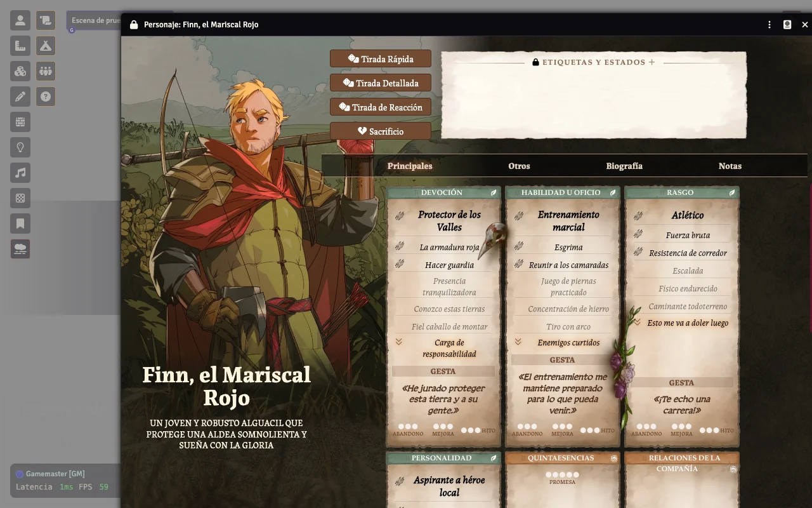Click the Escena de prueba scene tab
This screenshot has width=812, height=508.
point(94,20)
